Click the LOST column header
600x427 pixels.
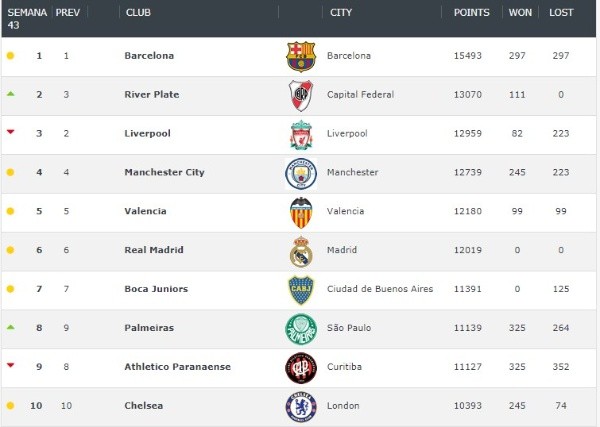click(x=561, y=13)
